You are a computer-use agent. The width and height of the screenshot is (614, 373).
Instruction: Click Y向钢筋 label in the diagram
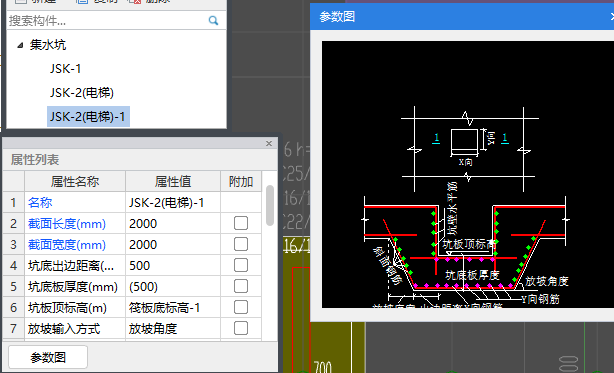tap(540, 299)
